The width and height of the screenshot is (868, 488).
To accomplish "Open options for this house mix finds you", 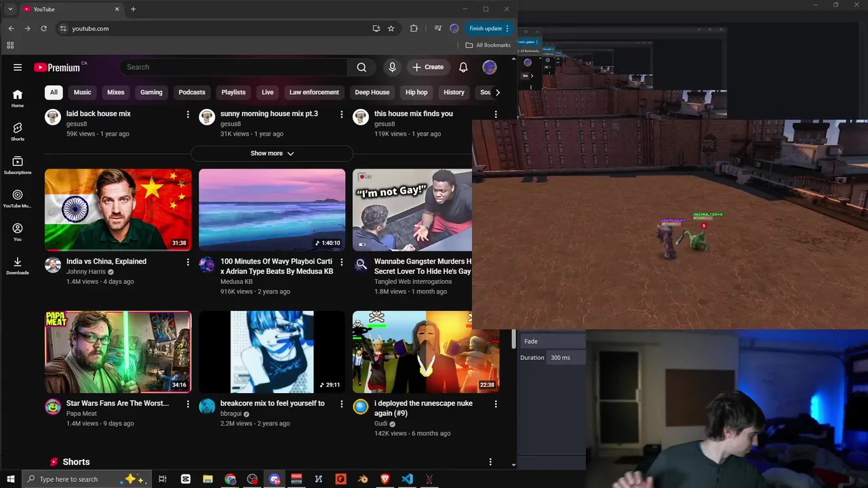I will [496, 115].
